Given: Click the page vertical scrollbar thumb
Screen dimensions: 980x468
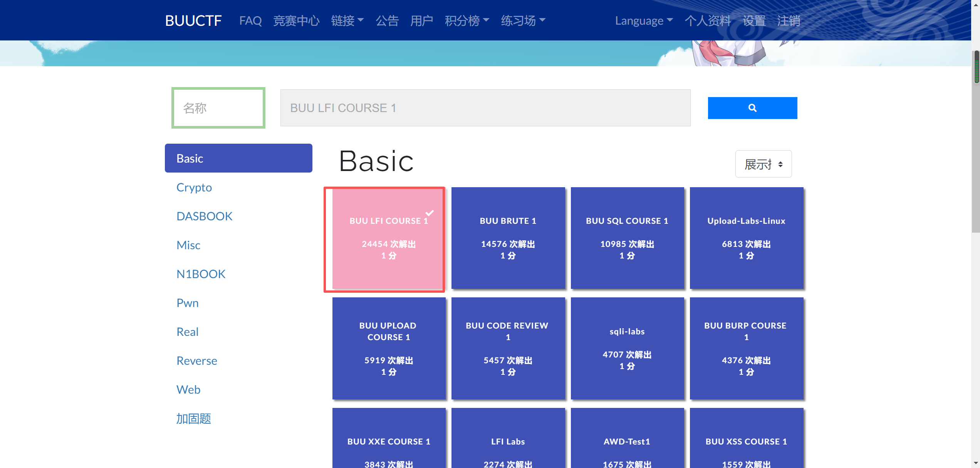Looking at the screenshot, I should click(x=976, y=67).
